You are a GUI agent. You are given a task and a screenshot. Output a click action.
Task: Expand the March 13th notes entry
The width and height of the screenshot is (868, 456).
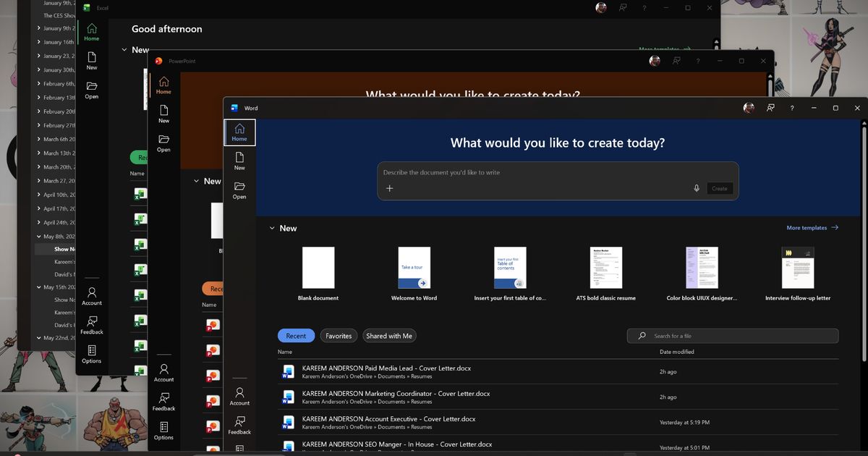tap(39, 153)
